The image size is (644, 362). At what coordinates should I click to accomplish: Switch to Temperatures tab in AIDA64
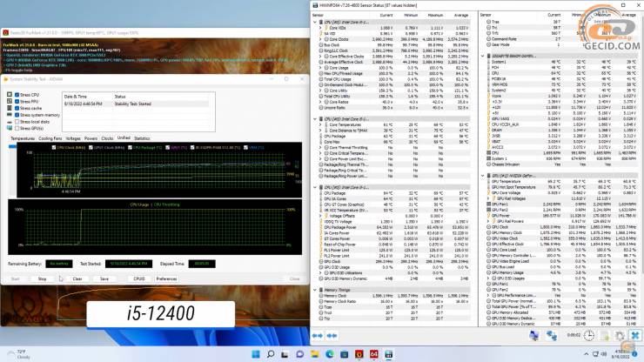point(23,138)
